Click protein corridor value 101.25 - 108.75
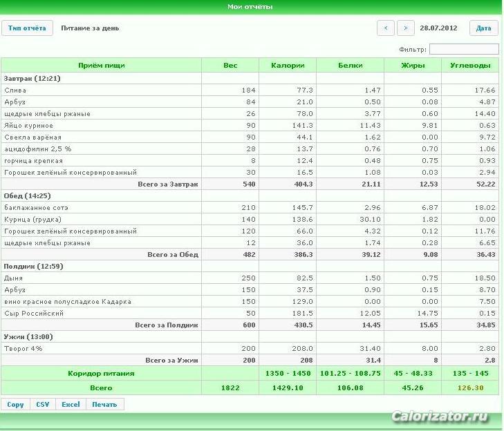The image size is (504, 431). click(x=351, y=374)
